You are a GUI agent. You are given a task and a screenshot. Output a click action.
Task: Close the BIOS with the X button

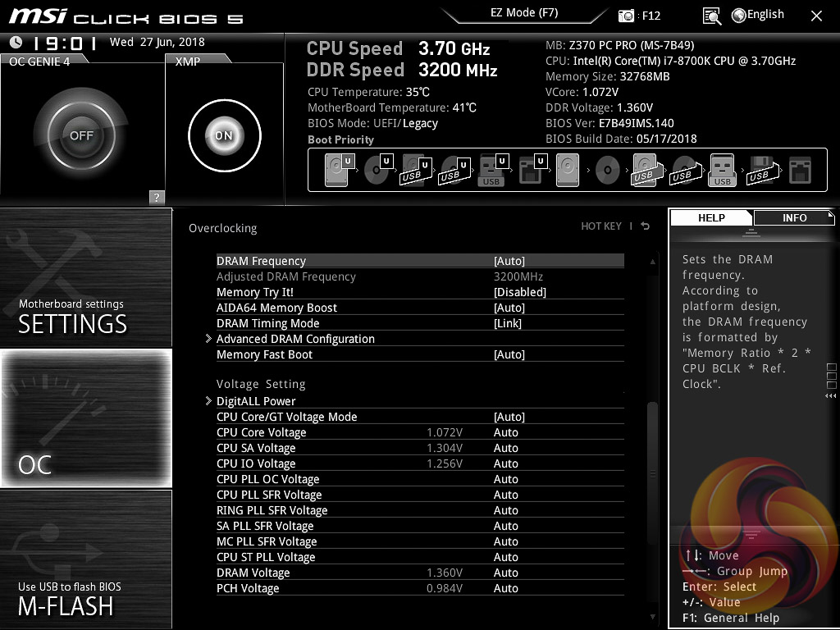tap(816, 16)
